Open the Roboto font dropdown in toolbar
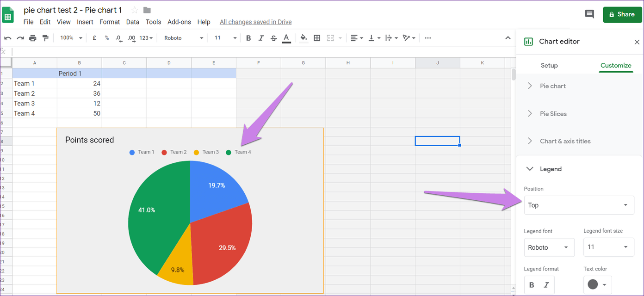Viewport: 644px width, 296px height. point(184,38)
